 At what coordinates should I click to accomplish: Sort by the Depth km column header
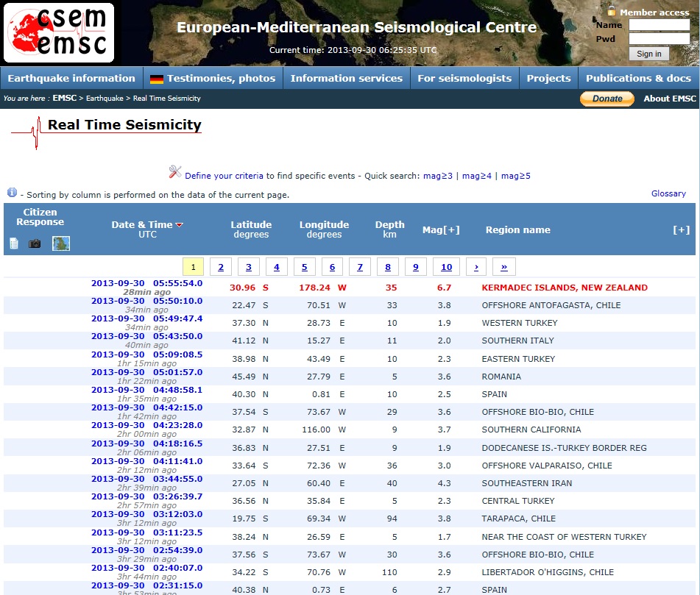[389, 229]
